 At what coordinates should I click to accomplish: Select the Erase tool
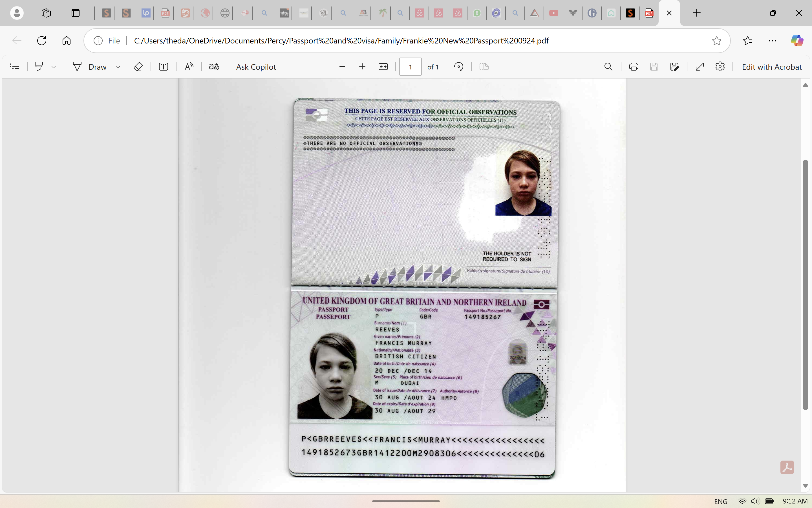[x=138, y=67]
